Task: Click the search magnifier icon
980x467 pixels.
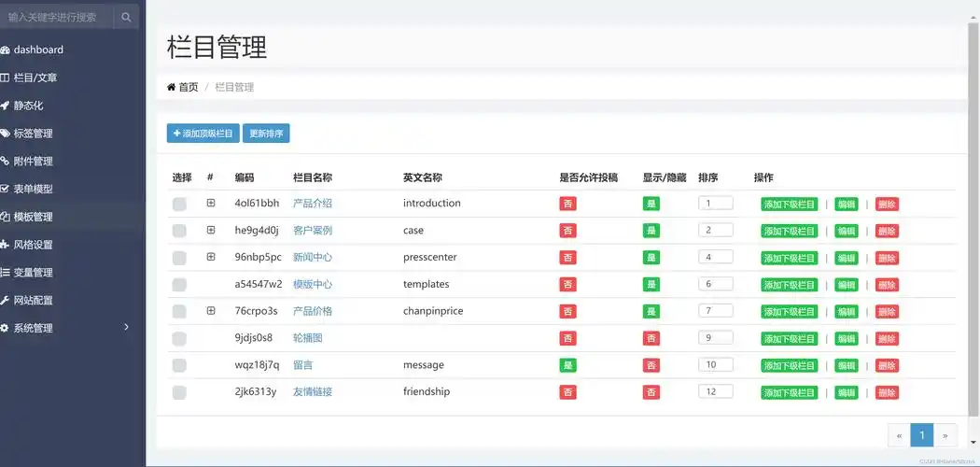Action: pyautogui.click(x=126, y=18)
